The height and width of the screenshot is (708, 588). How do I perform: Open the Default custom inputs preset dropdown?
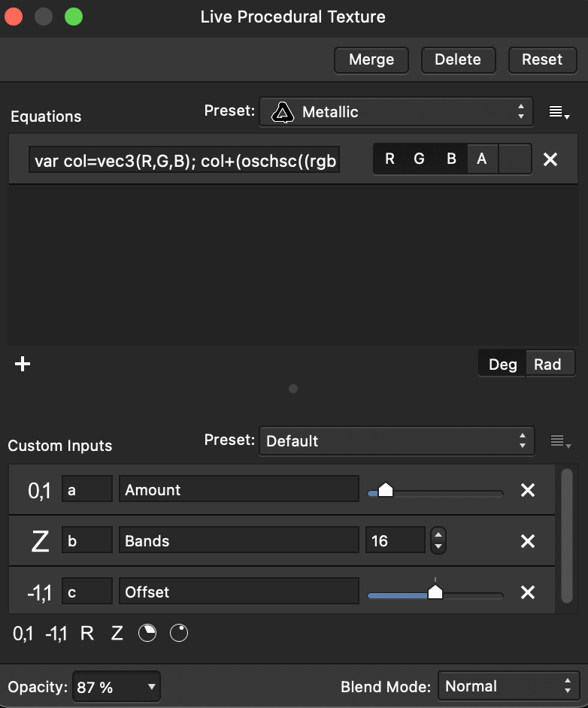(396, 441)
